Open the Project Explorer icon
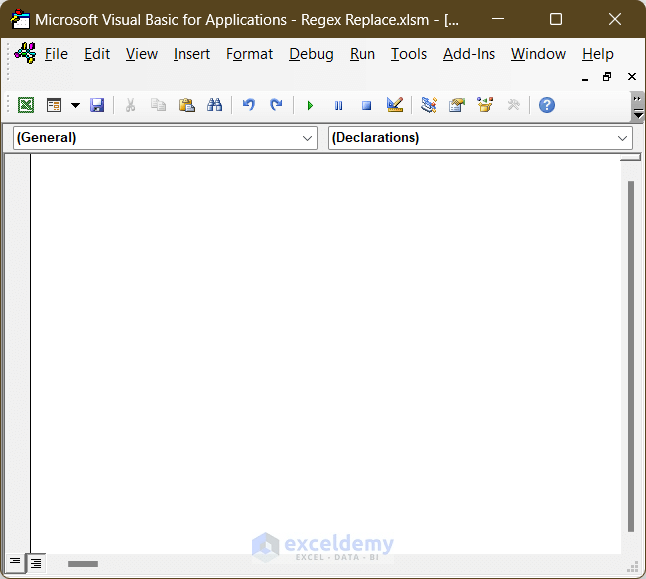 coord(429,105)
